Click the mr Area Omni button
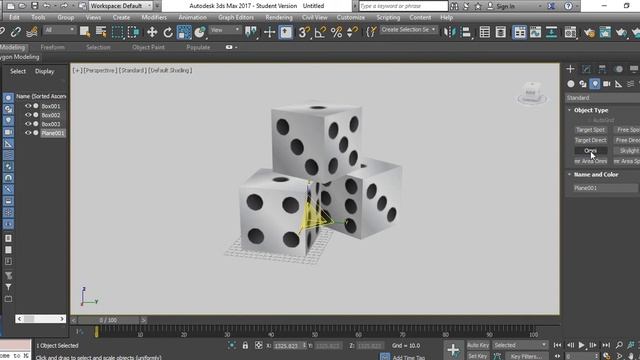This screenshot has width=640, height=360. click(x=590, y=161)
